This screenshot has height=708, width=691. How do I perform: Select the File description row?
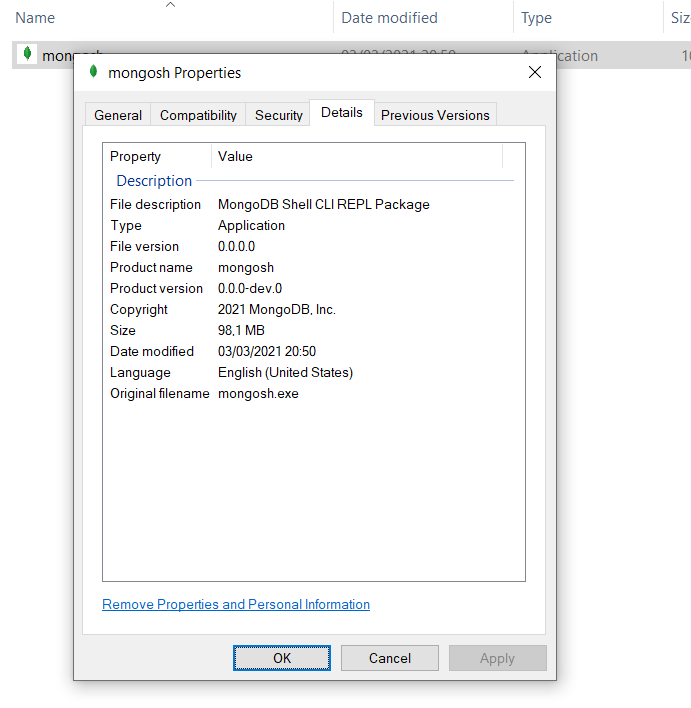point(312,205)
